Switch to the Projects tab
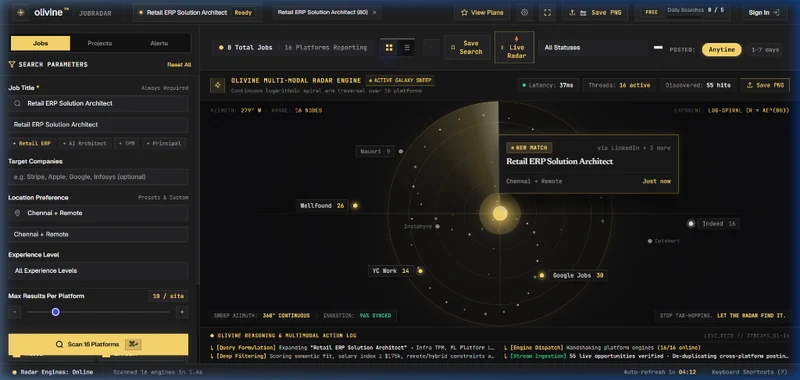The height and width of the screenshot is (380, 800). point(99,43)
